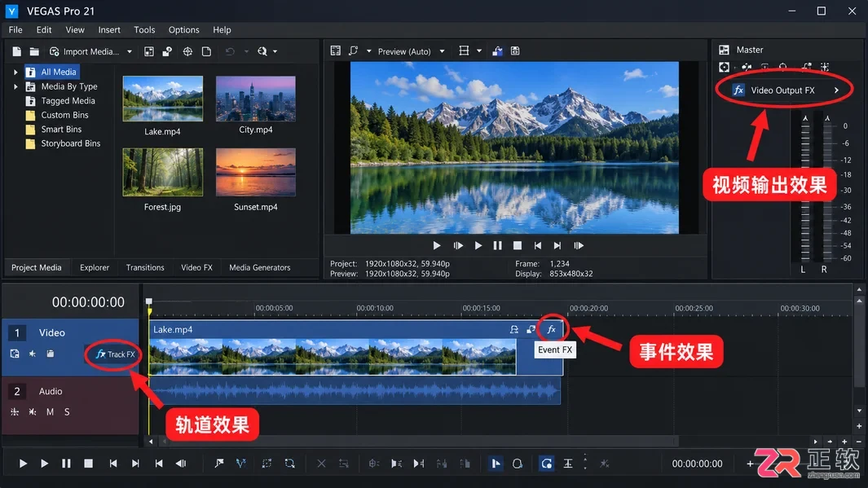Toggle the compositing icon on Video track

click(x=15, y=354)
